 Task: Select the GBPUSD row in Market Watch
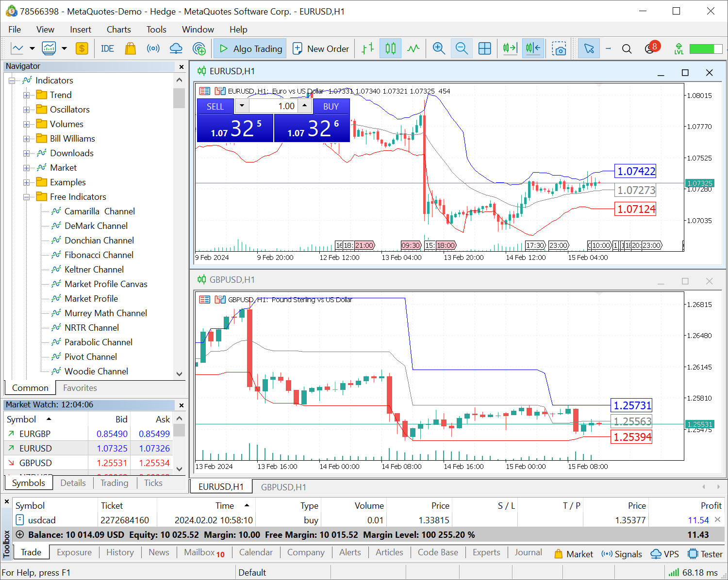[35, 463]
